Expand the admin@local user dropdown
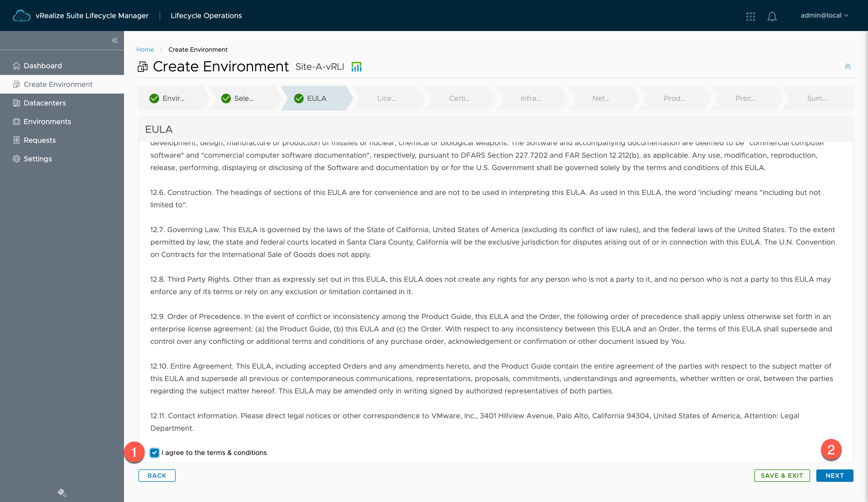The height and width of the screenshot is (502, 868). [824, 16]
